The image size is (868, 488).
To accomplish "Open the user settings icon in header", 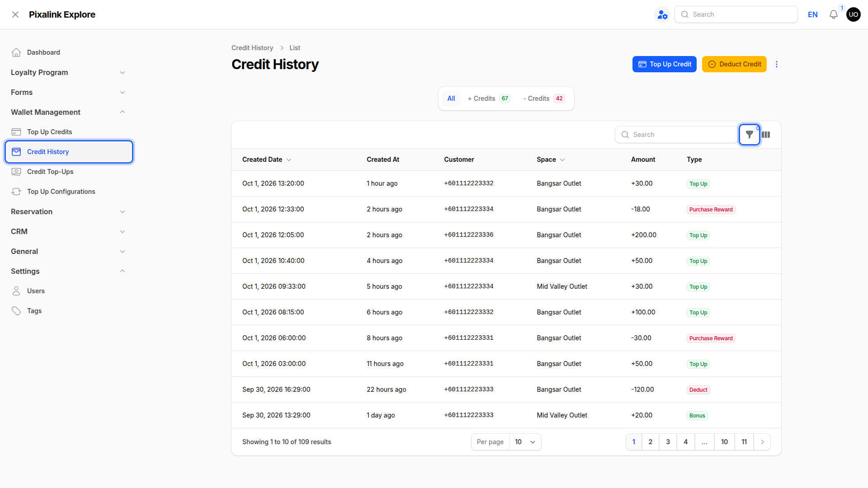I will click(x=662, y=14).
